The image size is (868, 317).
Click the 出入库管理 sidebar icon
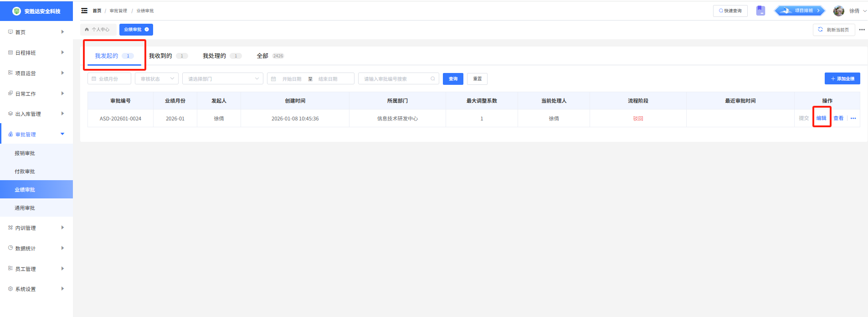coord(10,114)
